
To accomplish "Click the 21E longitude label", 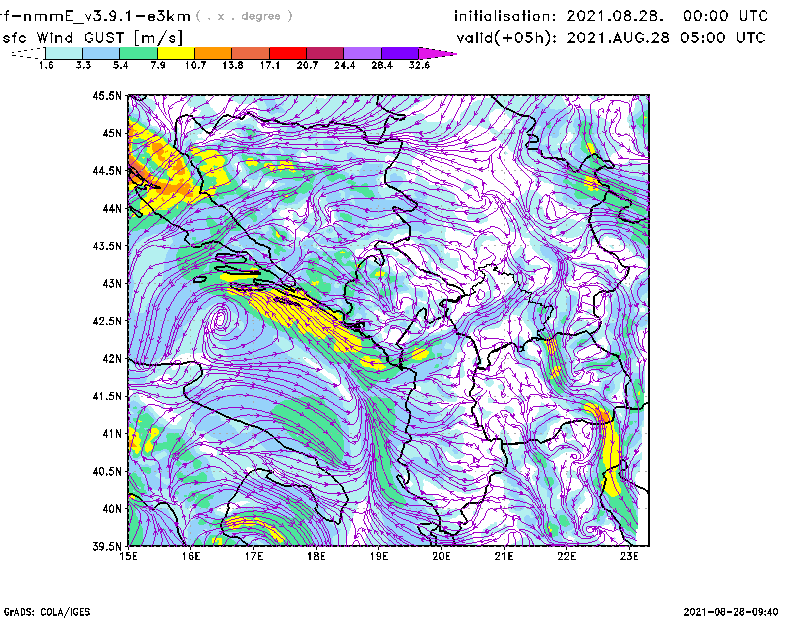I will pyautogui.click(x=504, y=556).
